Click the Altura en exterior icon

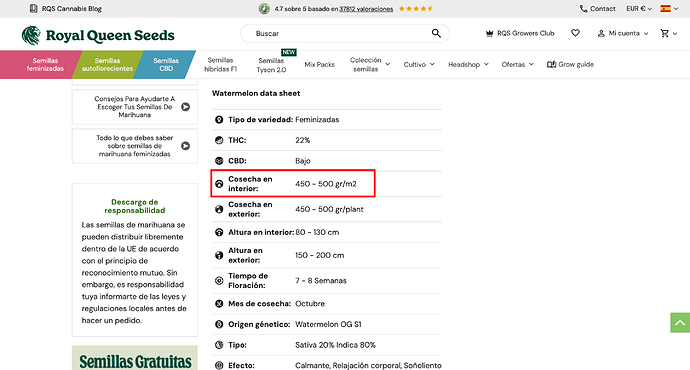(219, 255)
